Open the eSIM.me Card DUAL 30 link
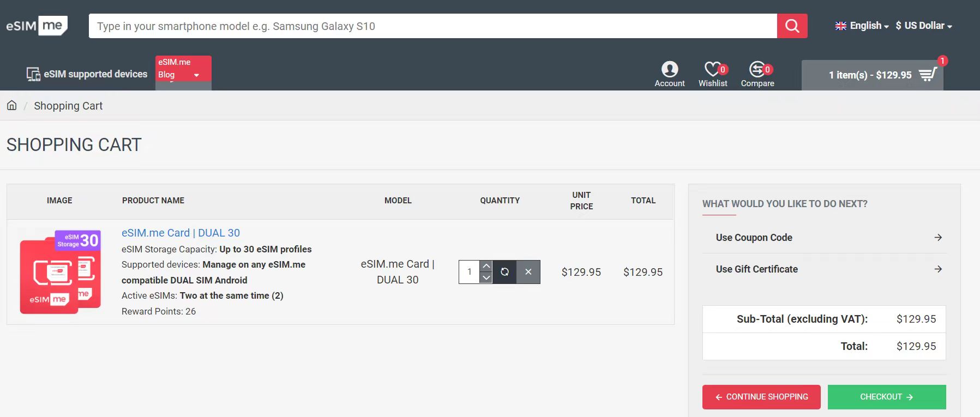The height and width of the screenshot is (417, 980). 181,233
